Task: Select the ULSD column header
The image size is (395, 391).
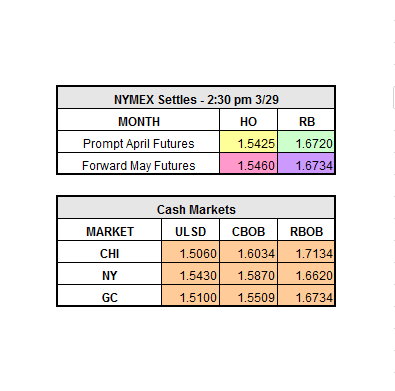Action: 190,231
